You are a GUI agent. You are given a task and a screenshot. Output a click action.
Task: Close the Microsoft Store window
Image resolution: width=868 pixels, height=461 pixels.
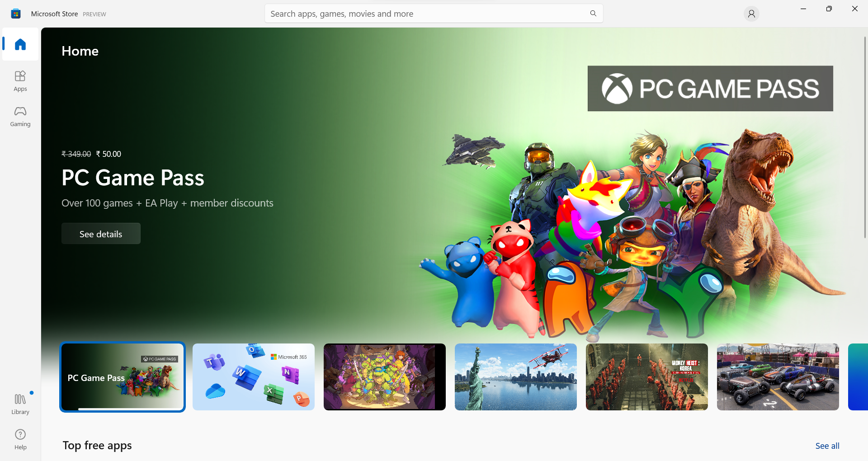855,9
